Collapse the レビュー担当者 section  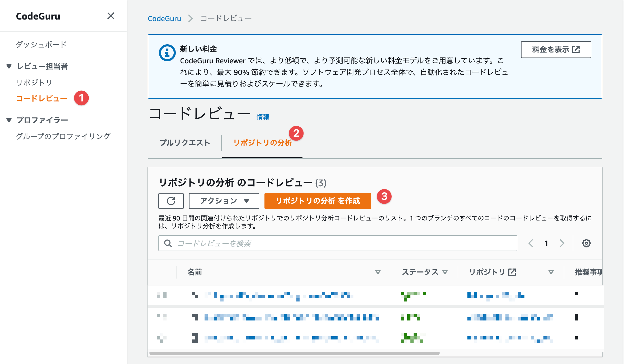pos(9,66)
